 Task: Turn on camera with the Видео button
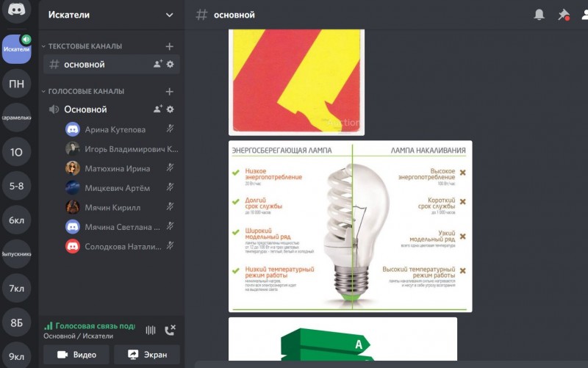[x=76, y=354]
